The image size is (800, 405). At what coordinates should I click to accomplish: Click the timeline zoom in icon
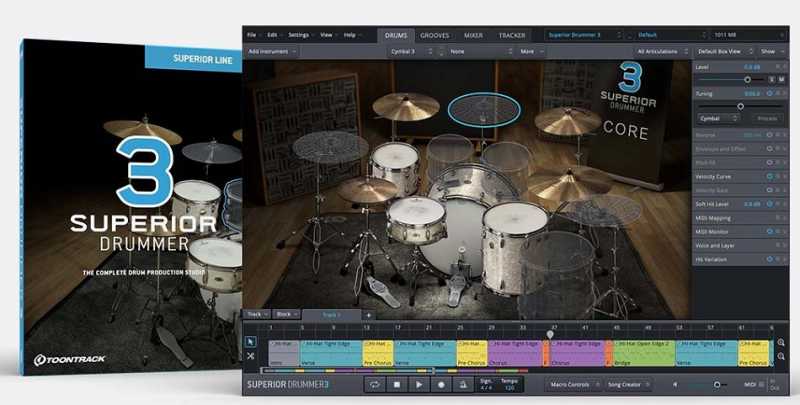click(781, 342)
